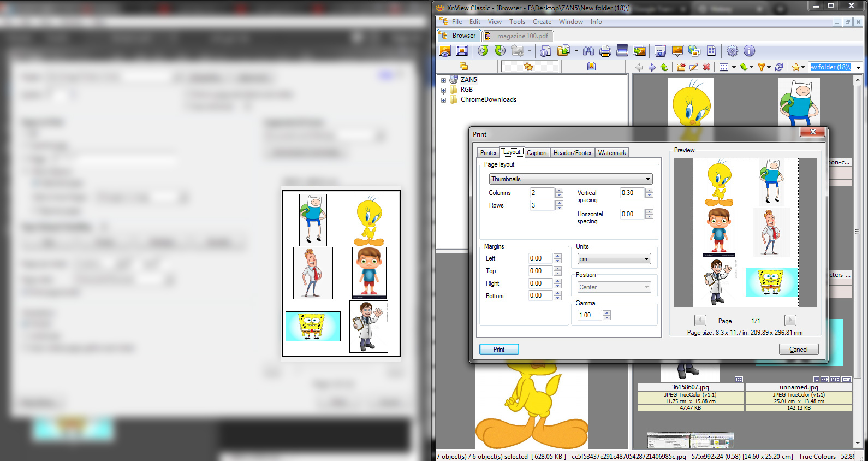Open the Watermark tab
868x461 pixels.
coord(612,153)
